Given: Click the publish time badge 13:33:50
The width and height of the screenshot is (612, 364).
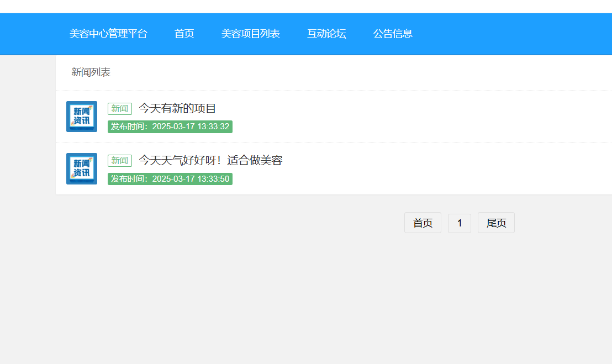Looking at the screenshot, I should (170, 179).
